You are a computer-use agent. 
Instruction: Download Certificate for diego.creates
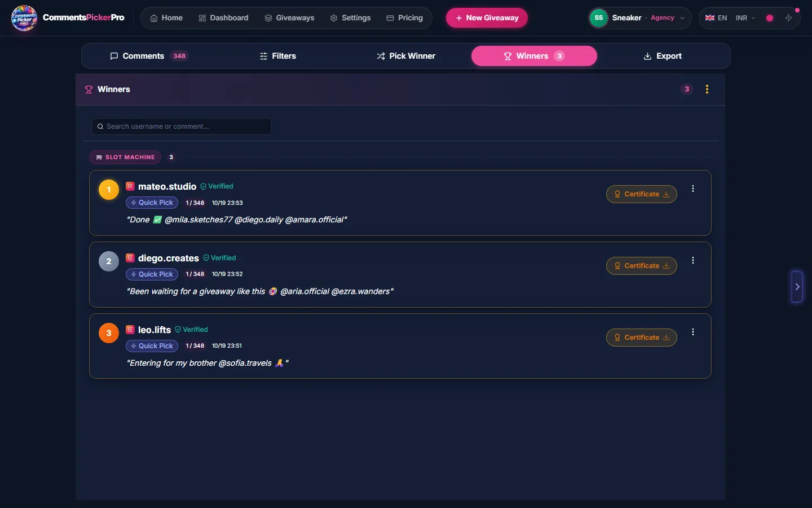(x=642, y=266)
